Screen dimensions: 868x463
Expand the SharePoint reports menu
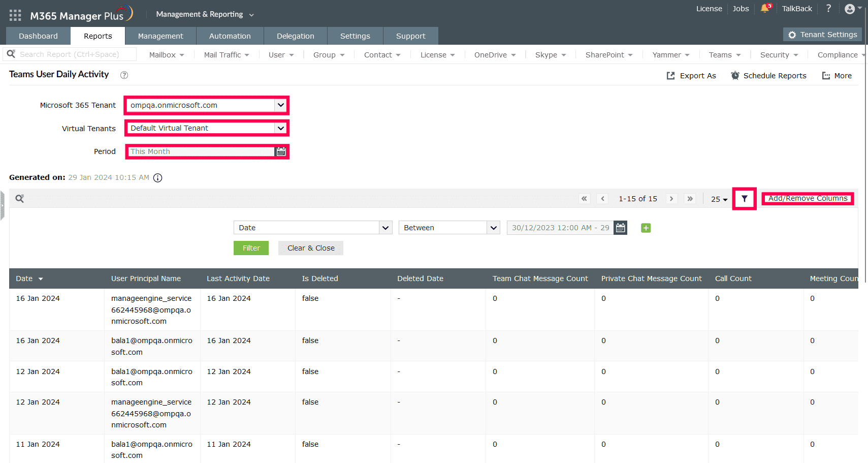pyautogui.click(x=609, y=55)
